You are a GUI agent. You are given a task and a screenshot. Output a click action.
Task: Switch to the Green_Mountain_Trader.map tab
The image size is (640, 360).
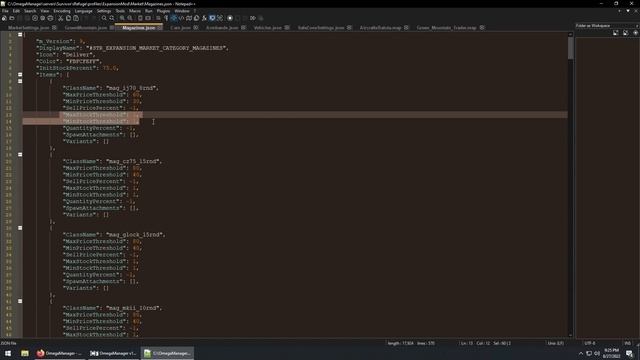447,28
